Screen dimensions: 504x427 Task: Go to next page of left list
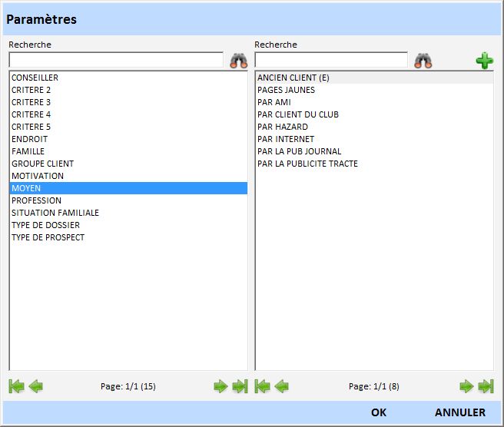point(220,386)
